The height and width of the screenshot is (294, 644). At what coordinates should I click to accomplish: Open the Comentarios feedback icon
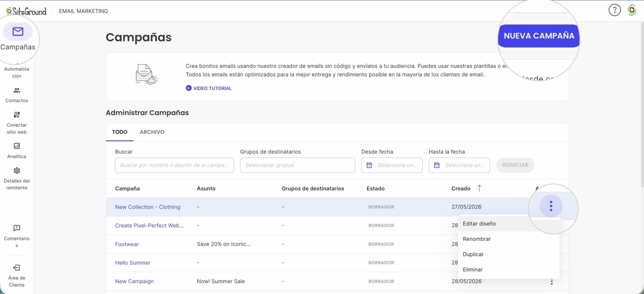pyautogui.click(x=17, y=228)
